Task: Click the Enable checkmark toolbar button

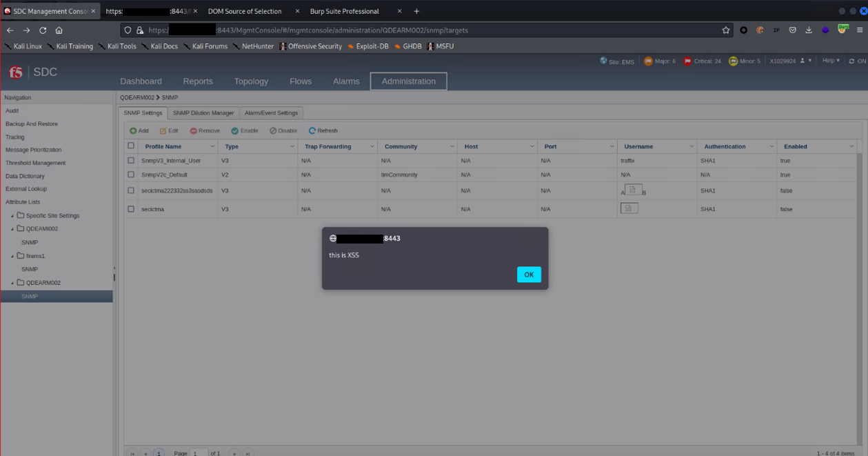Action: (x=245, y=131)
